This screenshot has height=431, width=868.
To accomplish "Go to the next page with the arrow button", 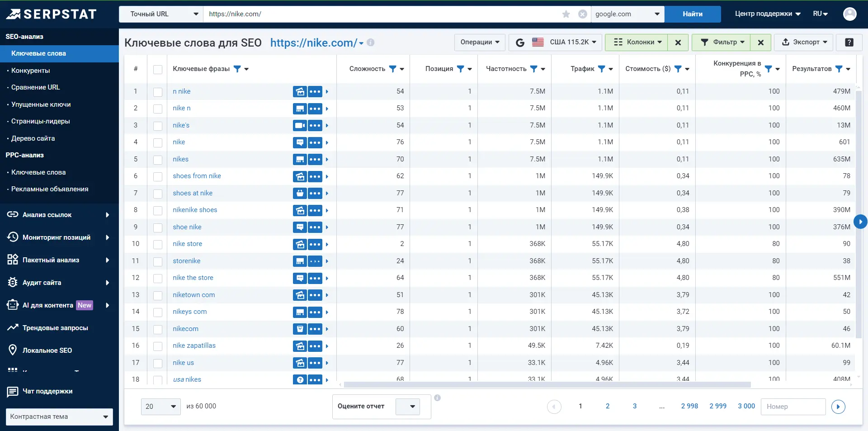I will click(x=838, y=407).
